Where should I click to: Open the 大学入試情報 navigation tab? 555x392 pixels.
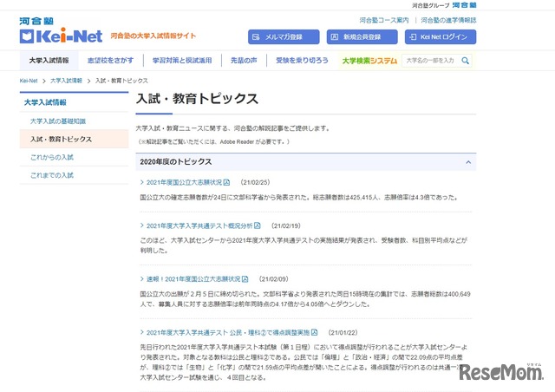tap(49, 61)
